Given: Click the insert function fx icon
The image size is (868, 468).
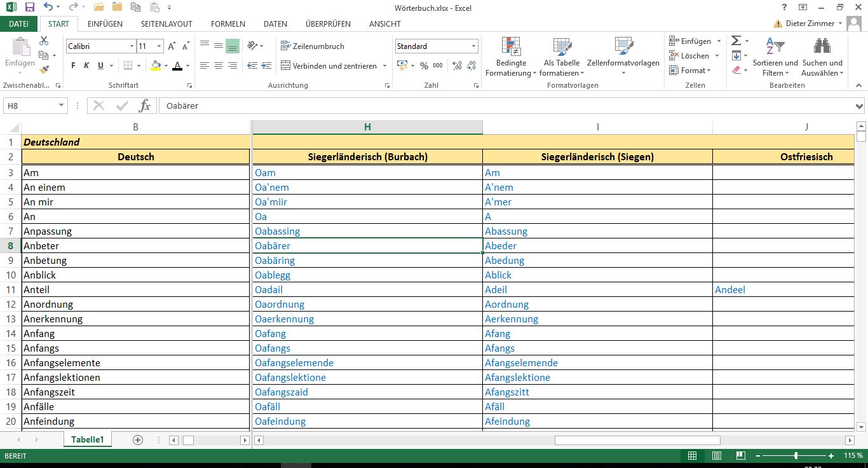Looking at the screenshot, I should pos(145,106).
